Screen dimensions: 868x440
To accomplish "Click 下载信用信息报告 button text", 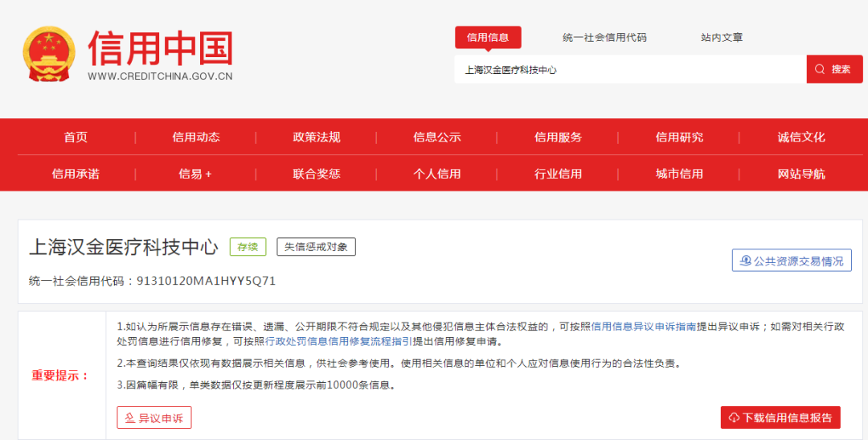I will tap(787, 417).
